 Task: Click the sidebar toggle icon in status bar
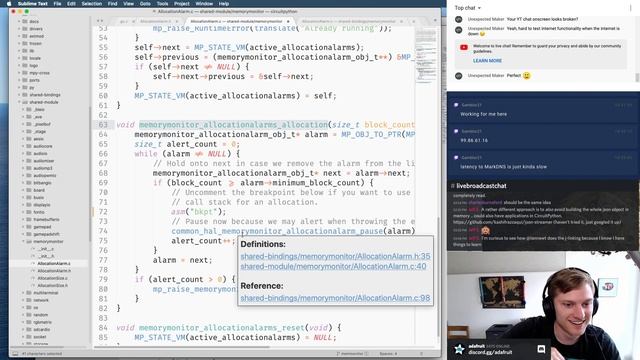(15, 353)
